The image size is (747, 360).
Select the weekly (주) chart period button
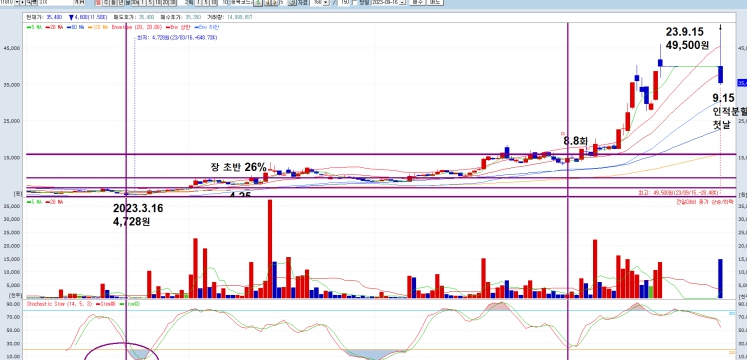pyautogui.click(x=106, y=2)
